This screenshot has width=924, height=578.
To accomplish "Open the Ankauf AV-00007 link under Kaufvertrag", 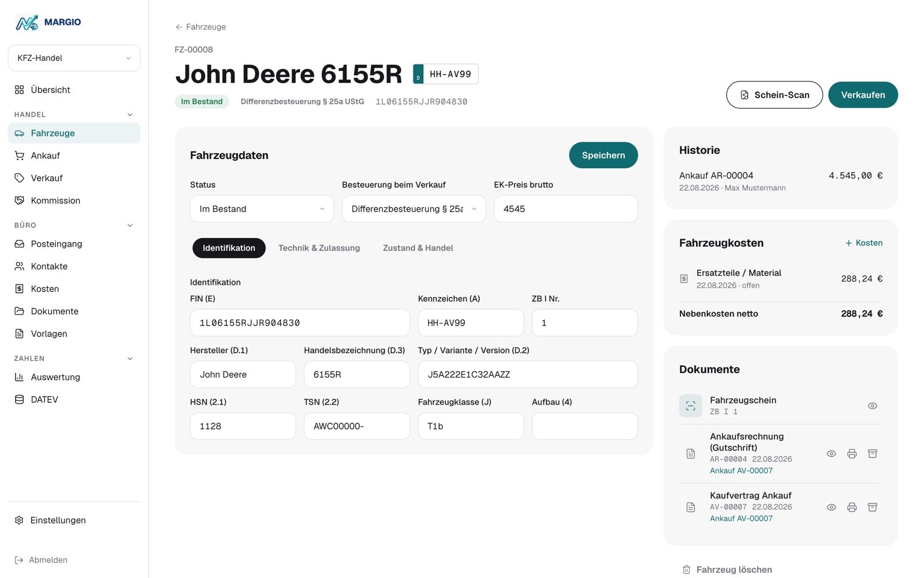I will (x=742, y=518).
